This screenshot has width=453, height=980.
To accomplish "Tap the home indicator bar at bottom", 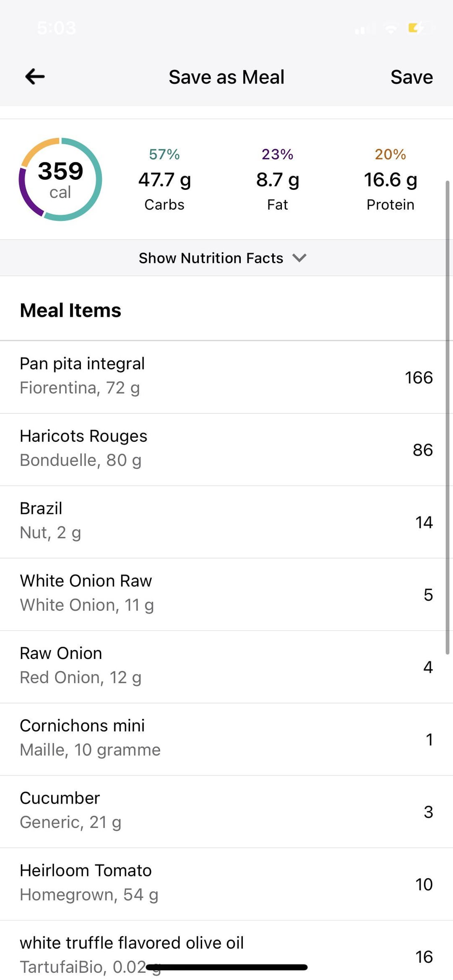I will coord(226,967).
